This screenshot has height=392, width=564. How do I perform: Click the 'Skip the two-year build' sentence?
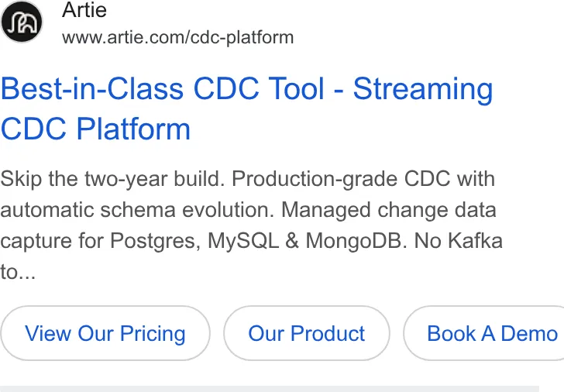pyautogui.click(x=112, y=179)
